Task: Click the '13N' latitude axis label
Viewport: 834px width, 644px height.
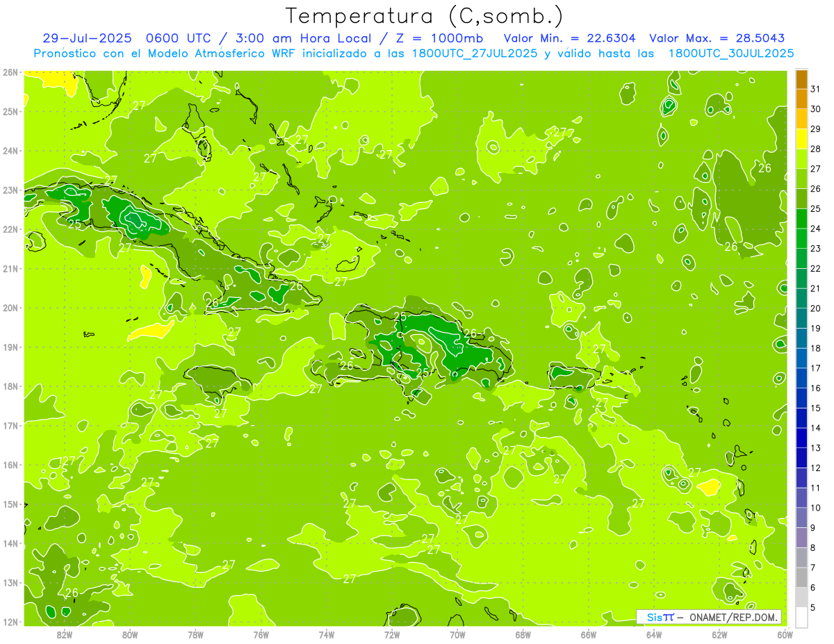Action: (x=10, y=583)
